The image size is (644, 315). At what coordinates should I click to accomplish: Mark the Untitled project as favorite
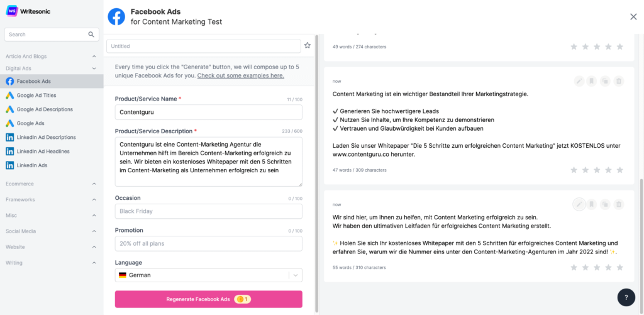click(x=307, y=46)
